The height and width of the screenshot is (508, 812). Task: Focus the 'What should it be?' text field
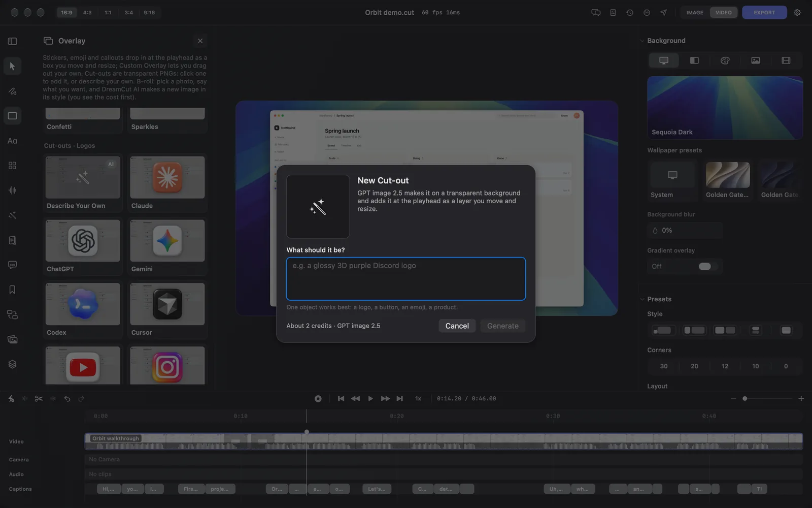406,279
